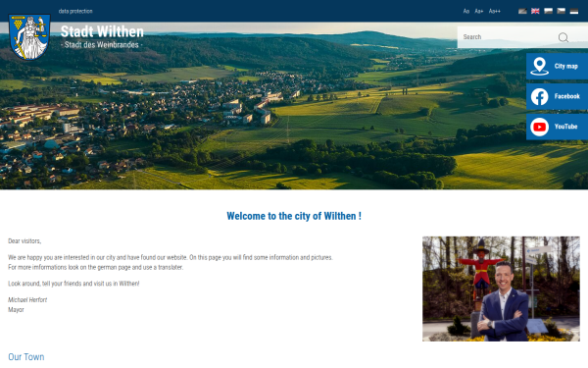Screen dimensions: 588x368
Task: Open the YouTube link label
Action: [565, 127]
